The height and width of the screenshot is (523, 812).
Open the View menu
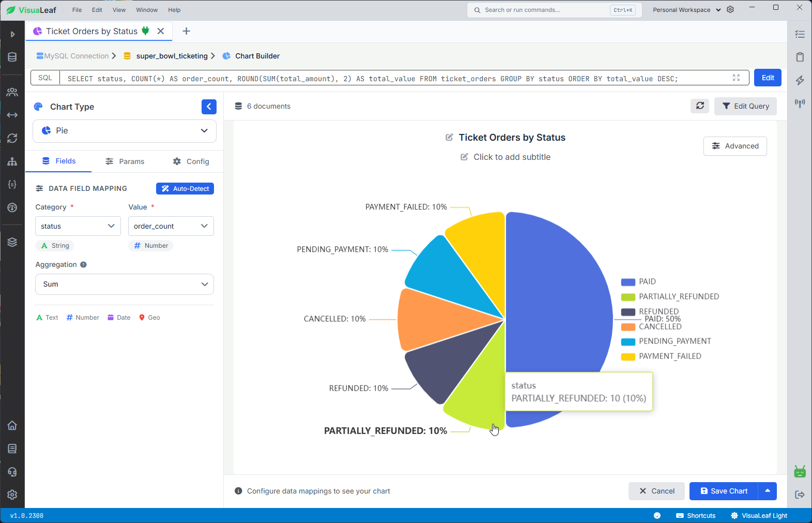[119, 10]
